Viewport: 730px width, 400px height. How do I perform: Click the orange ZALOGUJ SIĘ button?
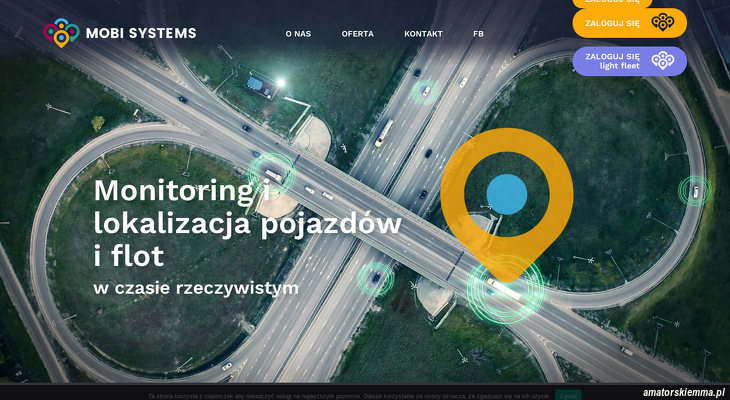point(629,23)
